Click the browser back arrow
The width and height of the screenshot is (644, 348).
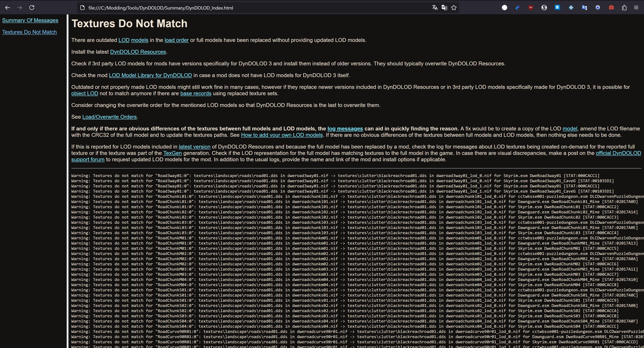point(8,8)
